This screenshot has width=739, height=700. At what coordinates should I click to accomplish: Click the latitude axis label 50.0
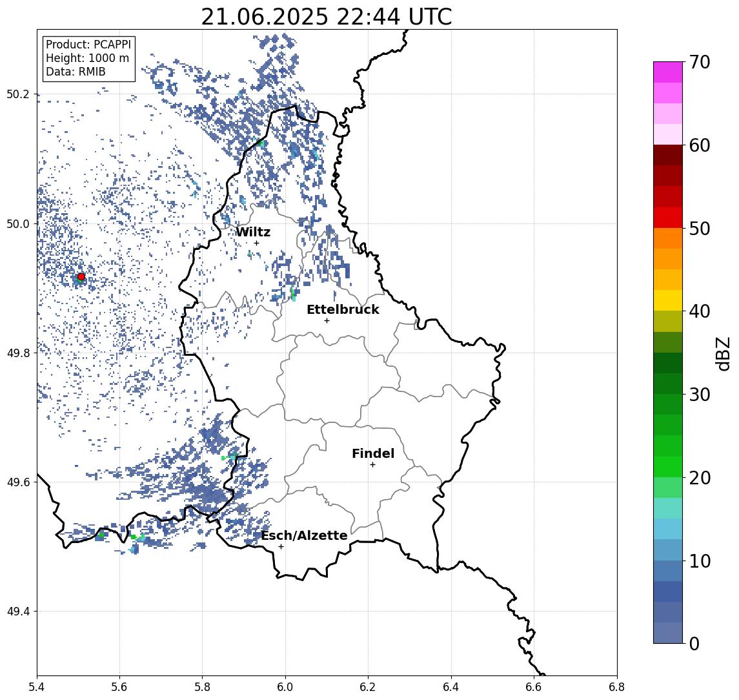click(x=18, y=223)
